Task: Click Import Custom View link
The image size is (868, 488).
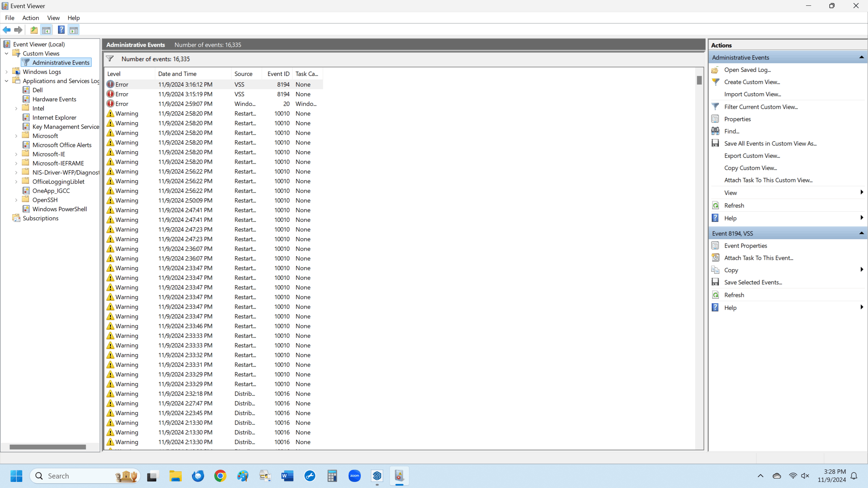Action: pos(752,94)
